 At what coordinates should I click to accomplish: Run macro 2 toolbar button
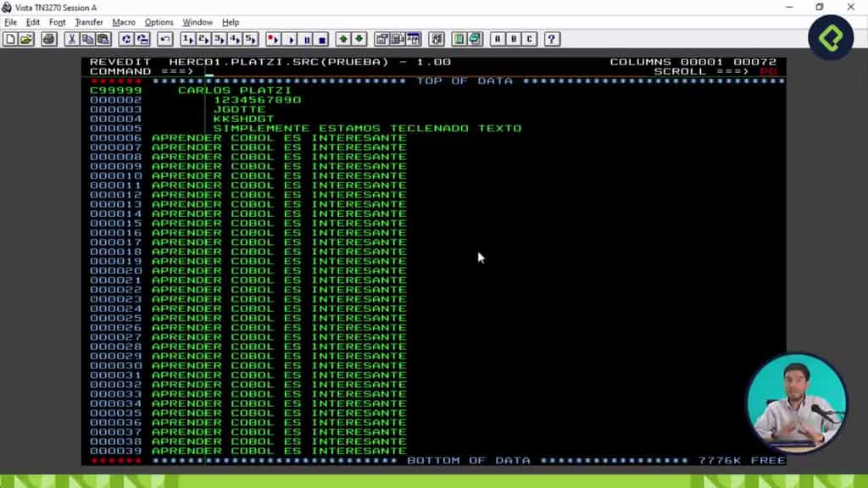tap(203, 39)
